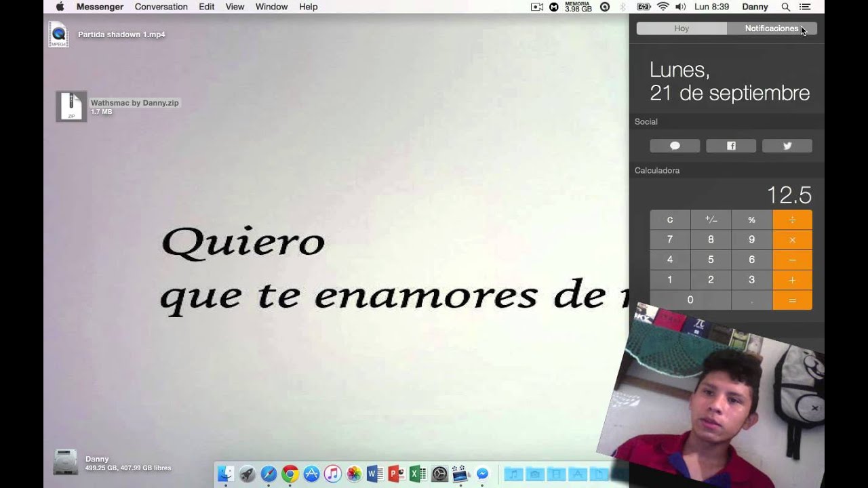Image resolution: width=868 pixels, height=488 pixels.
Task: Open the Movies folder stack in Dock
Action: (556, 474)
